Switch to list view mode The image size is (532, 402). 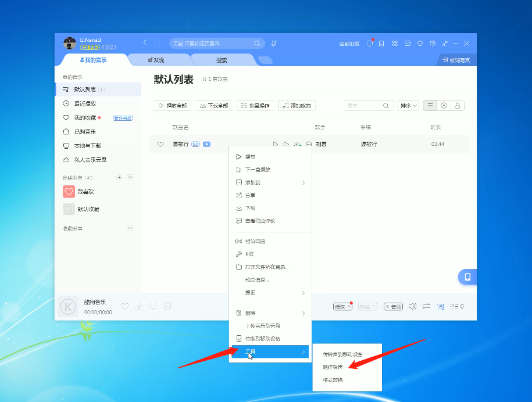coord(430,105)
